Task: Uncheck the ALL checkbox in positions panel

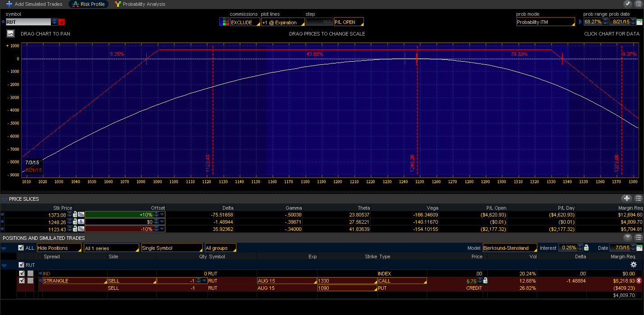Action: (x=21, y=247)
